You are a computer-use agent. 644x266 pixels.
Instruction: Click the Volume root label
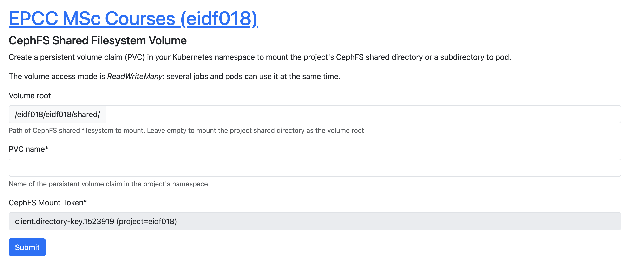click(29, 95)
